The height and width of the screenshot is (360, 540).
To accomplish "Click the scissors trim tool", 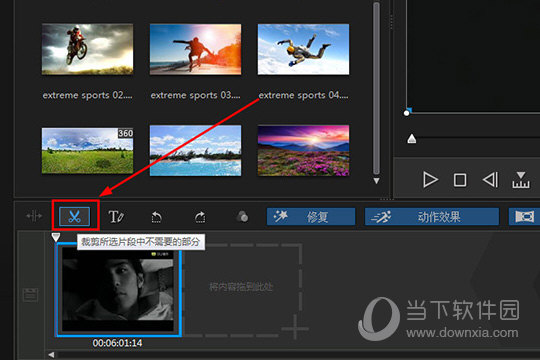I will click(74, 217).
